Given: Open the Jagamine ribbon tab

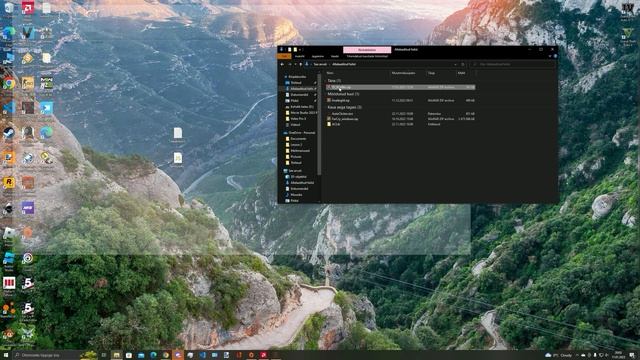Looking at the screenshot, I should [318, 56].
